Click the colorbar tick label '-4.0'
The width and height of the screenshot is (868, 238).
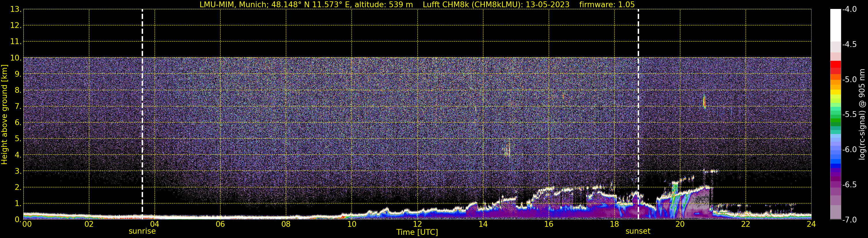coord(850,10)
